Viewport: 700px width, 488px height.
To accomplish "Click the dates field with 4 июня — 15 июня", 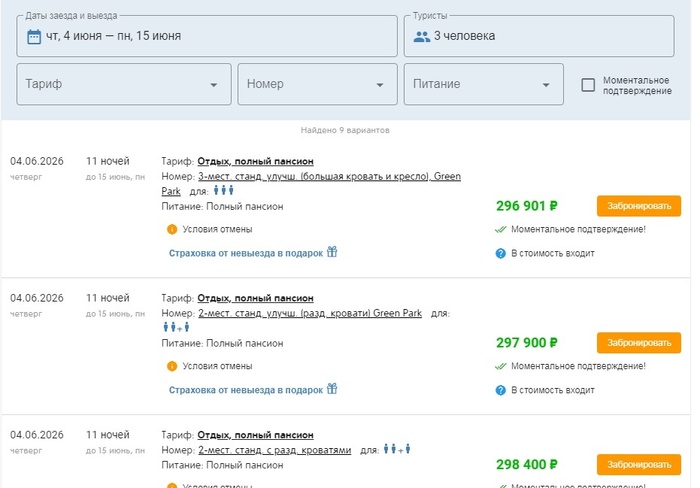I will [205, 36].
